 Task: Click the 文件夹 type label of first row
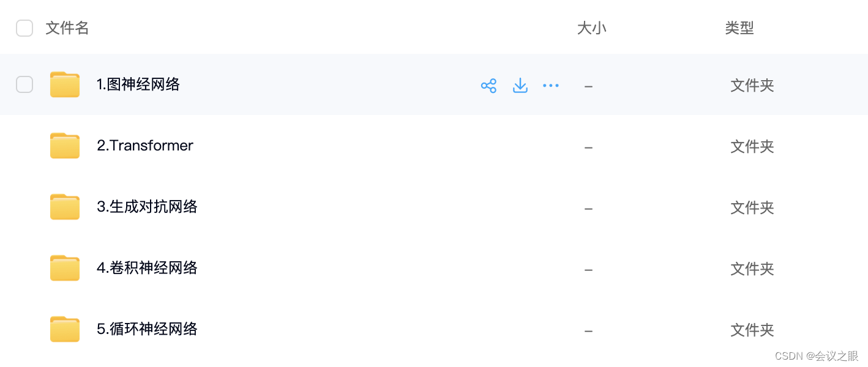[x=752, y=86]
